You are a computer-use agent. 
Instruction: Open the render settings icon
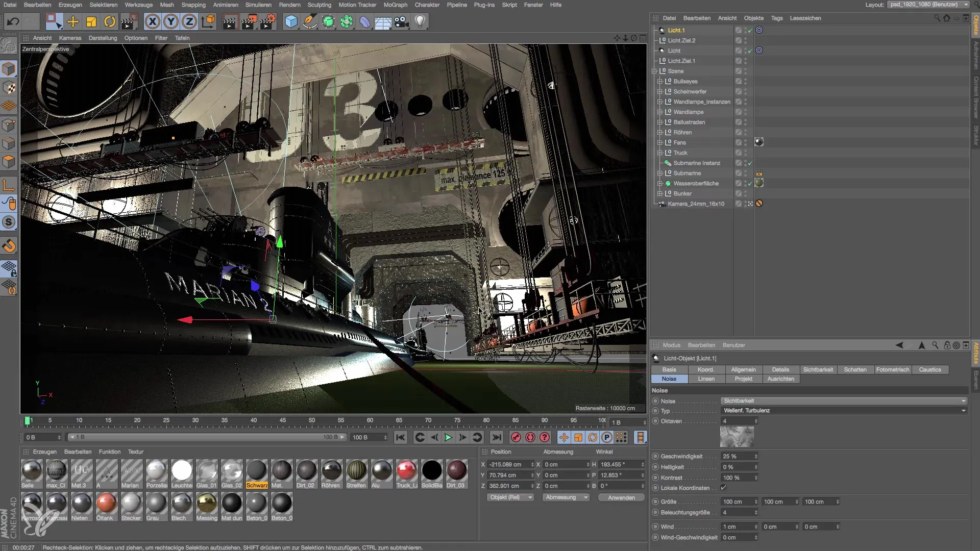click(x=268, y=21)
